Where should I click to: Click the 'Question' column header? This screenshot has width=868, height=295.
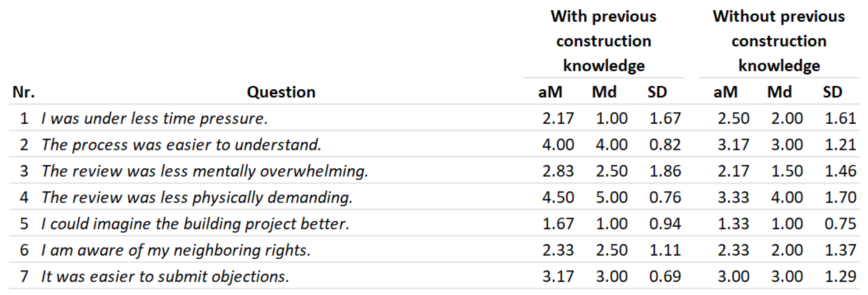coord(281,92)
